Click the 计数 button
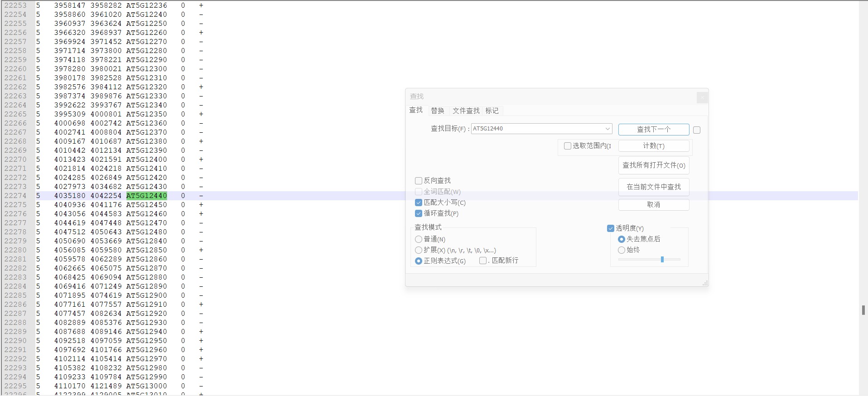 [654, 146]
